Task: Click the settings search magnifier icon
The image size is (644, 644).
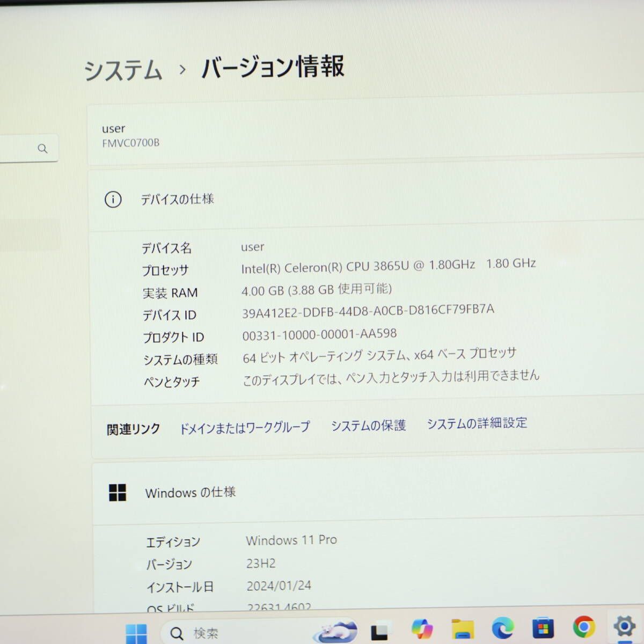Action: point(43,149)
